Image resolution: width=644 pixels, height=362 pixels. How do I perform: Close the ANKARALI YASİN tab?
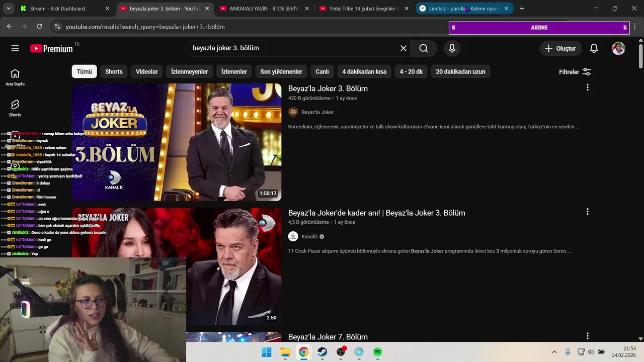306,9
